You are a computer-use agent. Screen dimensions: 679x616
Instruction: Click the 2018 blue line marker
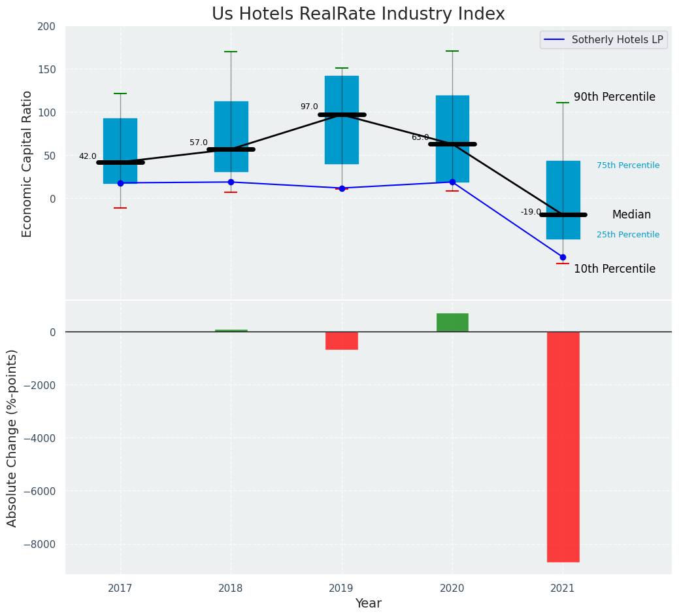tap(231, 182)
